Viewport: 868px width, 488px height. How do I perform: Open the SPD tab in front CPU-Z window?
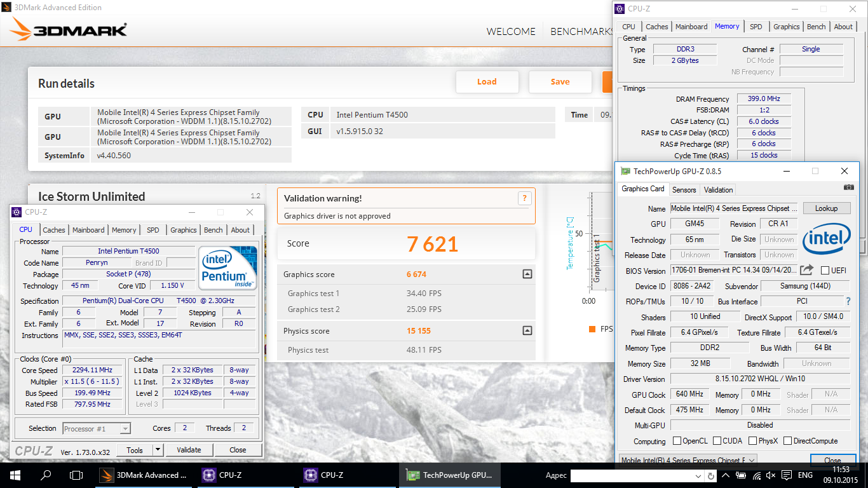click(153, 230)
